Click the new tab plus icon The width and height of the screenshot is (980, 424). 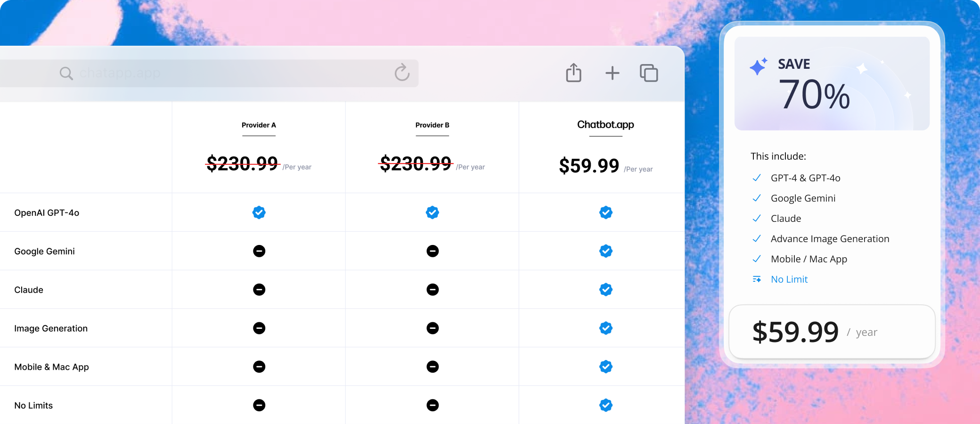(x=612, y=73)
